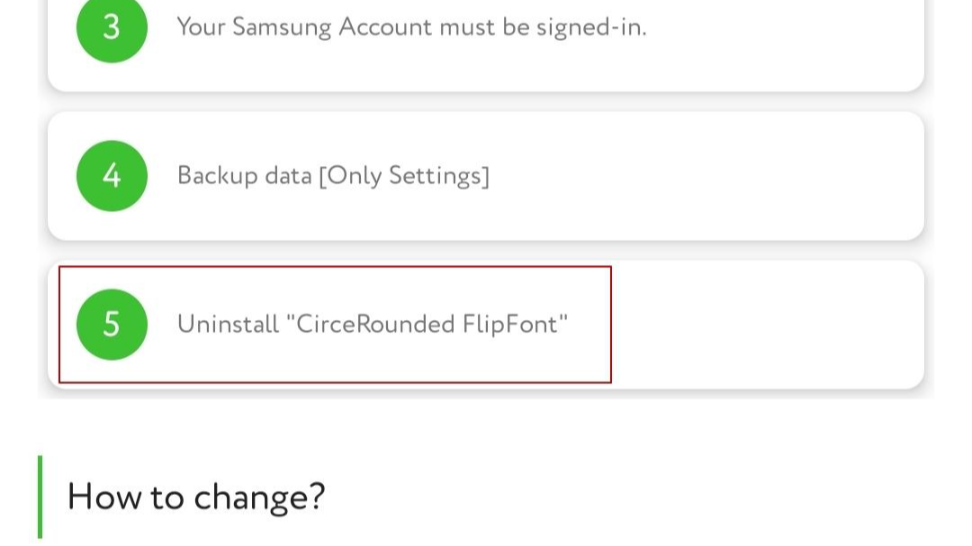Click the green number 5 badge
Viewport: 972px width, 546px height.
(x=111, y=324)
